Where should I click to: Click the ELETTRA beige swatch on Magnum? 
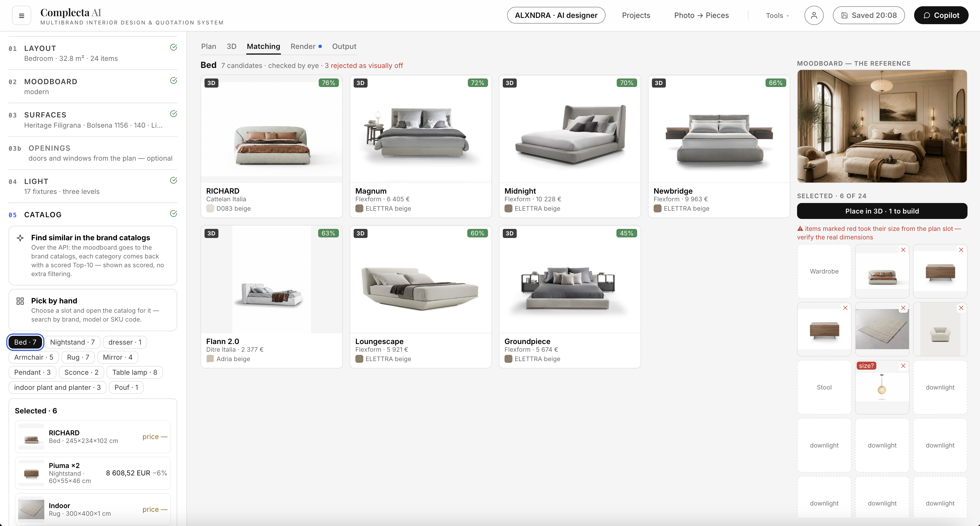point(359,208)
